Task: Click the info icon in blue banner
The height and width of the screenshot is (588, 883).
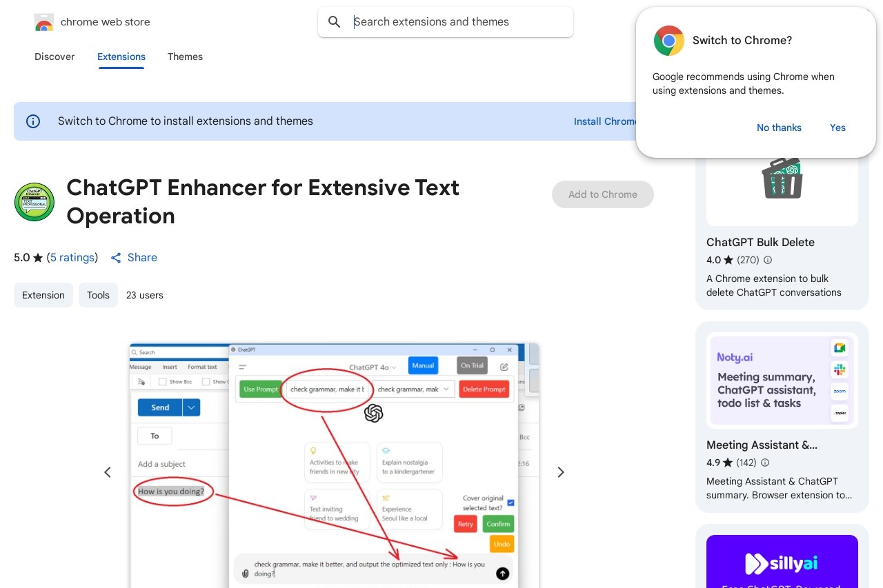Action: (x=33, y=121)
